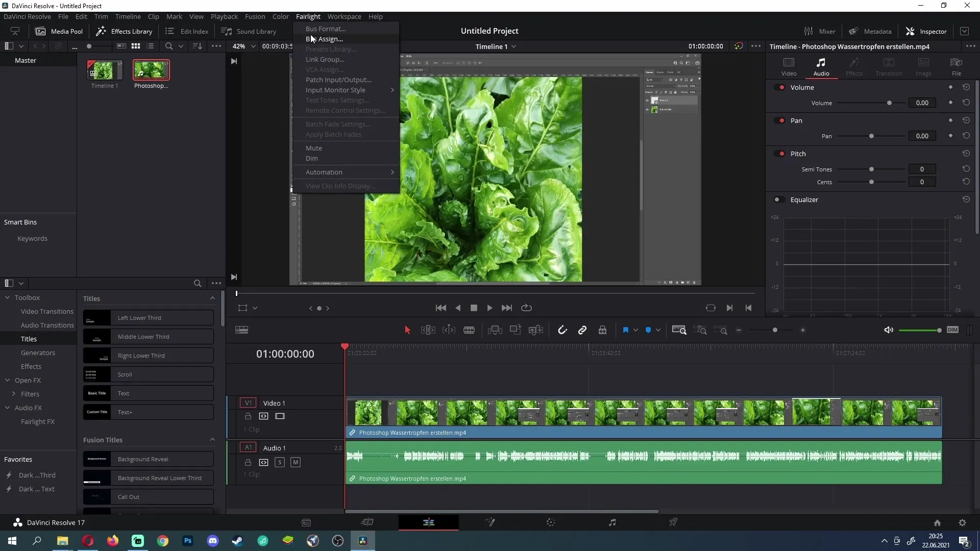Click the play button in transport controls
Screen dimensions: 980x551
coord(489,308)
